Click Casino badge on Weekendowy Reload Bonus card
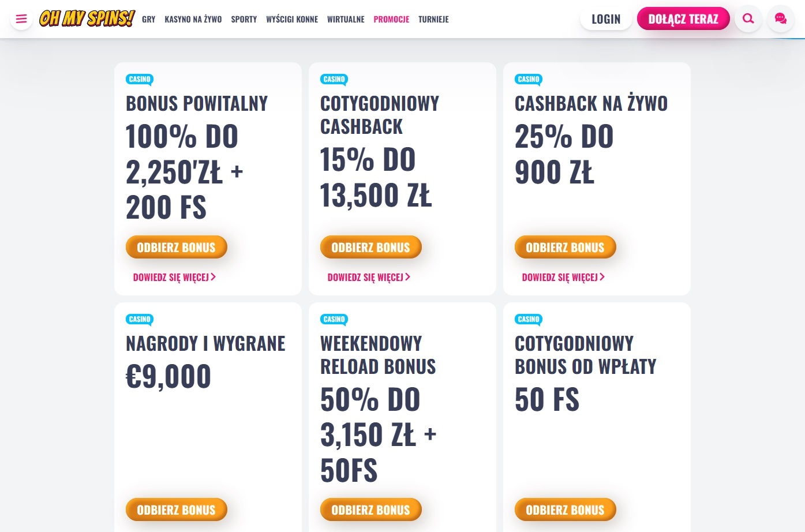Image resolution: width=805 pixels, height=532 pixels. pyautogui.click(x=334, y=320)
